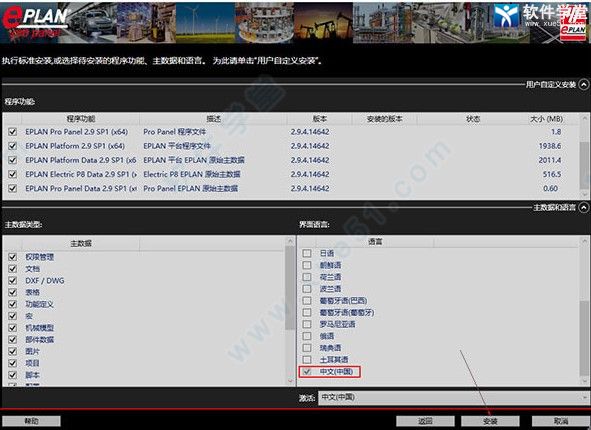The image size is (591, 430).
Task: Toggle the EPLAN Electric P8 Data checkbox
Action: [12, 174]
